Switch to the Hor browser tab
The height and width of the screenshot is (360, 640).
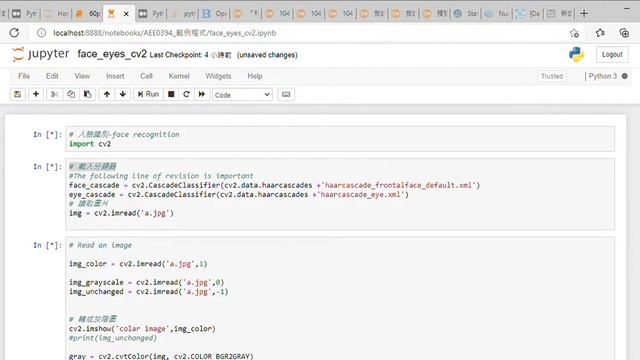57,14
